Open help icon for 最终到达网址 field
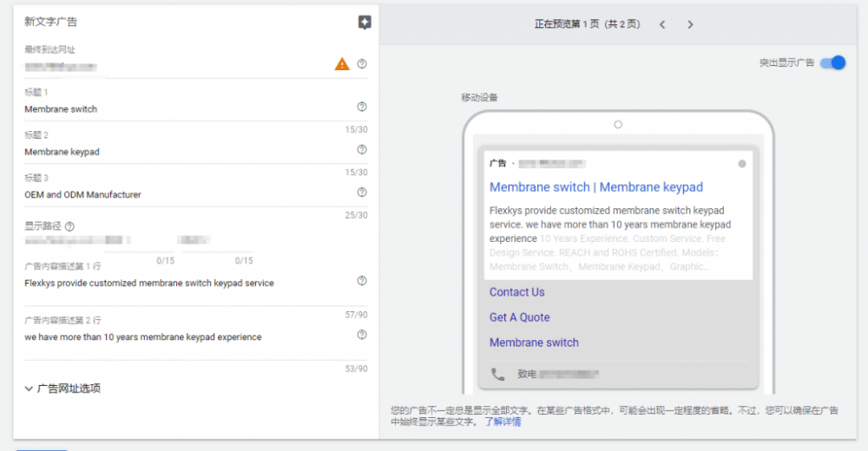 coord(362,64)
